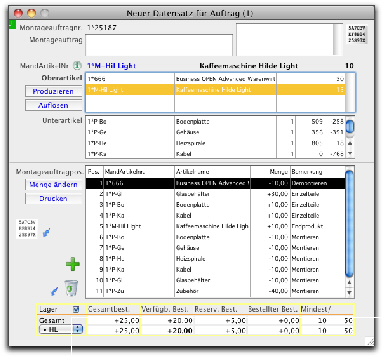Select the highlighted Kaffeemaschine Hilde Light Oberartikel row
This screenshot has height=361, width=388.
[216, 90]
